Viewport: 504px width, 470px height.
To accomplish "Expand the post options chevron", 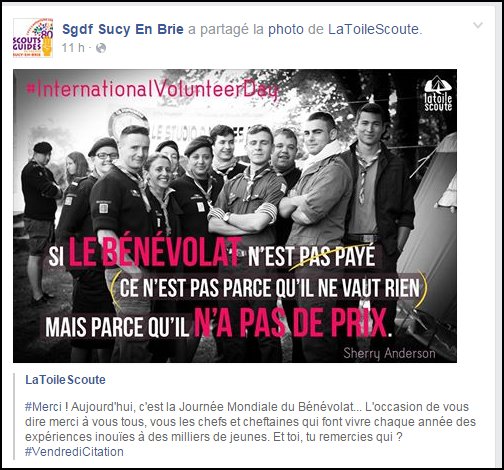I will (x=478, y=25).
